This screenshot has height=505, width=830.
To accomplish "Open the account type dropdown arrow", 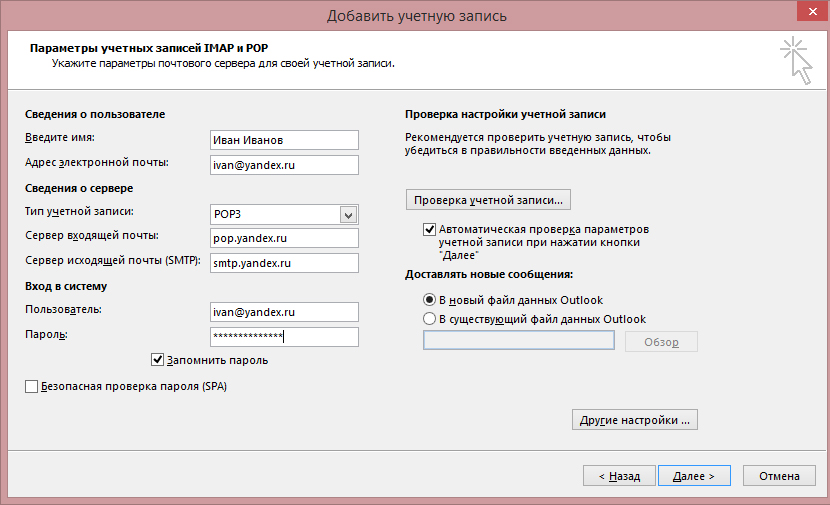I will (x=348, y=214).
